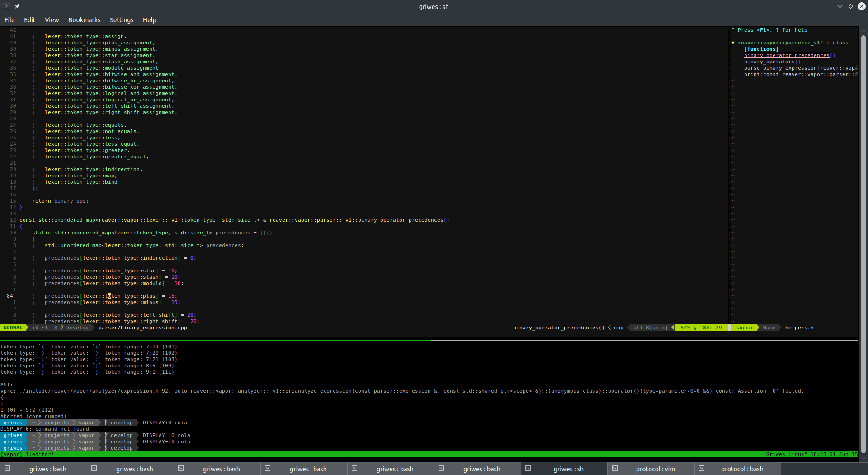Viewport: 868px width, 475px height.
Task: Click the lexer::token_type::assign line
Action: 85,37
